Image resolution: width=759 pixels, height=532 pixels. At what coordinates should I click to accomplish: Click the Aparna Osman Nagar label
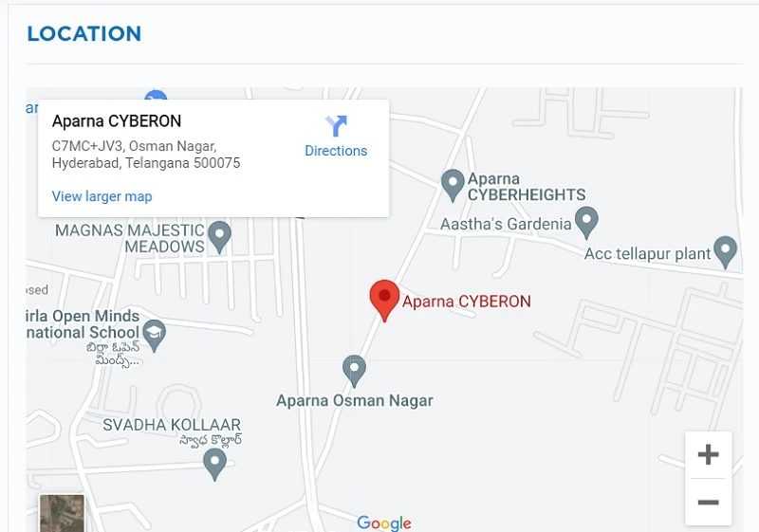[x=355, y=400]
